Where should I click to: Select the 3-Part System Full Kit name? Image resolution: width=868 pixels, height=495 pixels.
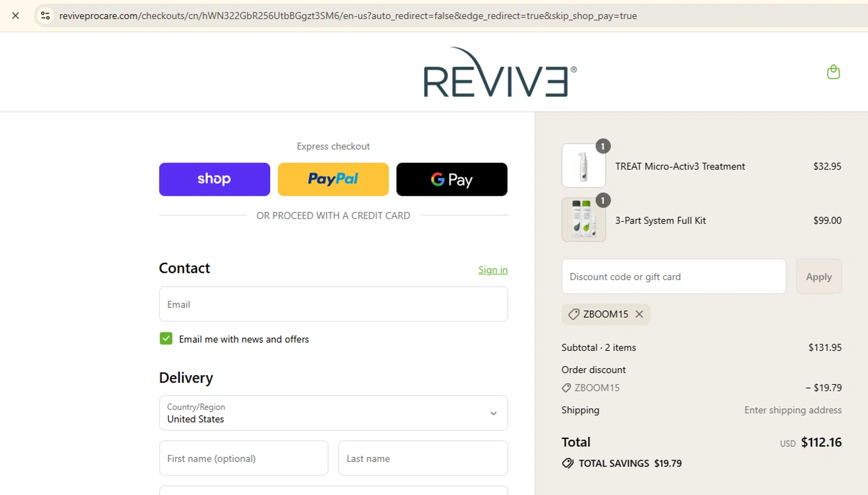point(660,221)
